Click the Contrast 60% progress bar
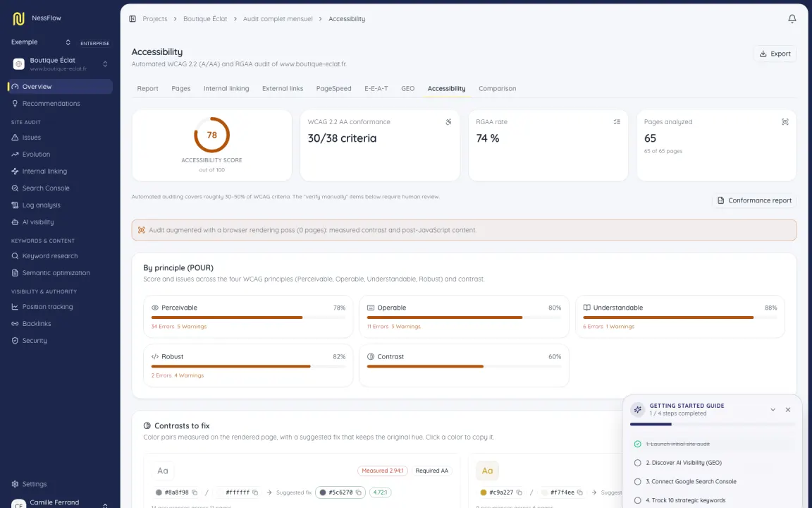Screen dimensions: 812x508 coord(464,366)
